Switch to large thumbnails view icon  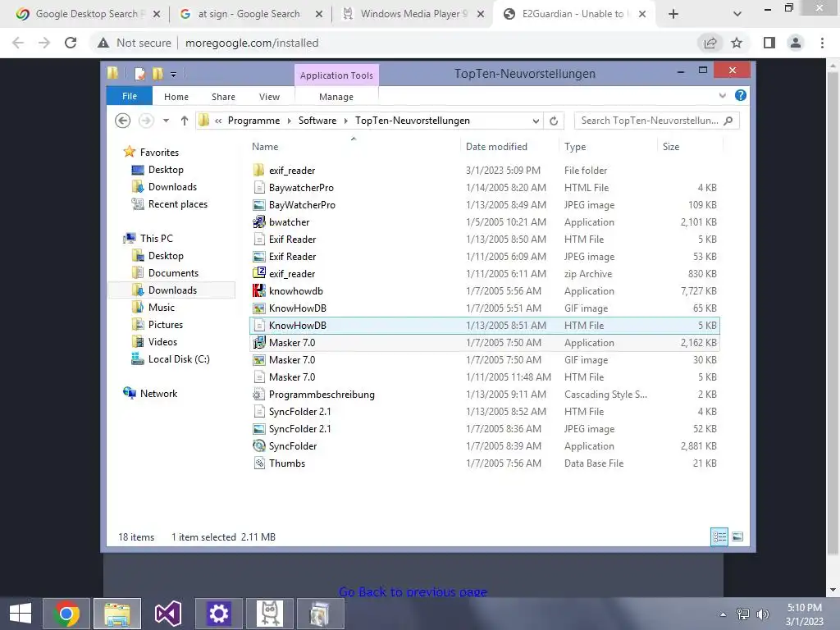click(737, 536)
